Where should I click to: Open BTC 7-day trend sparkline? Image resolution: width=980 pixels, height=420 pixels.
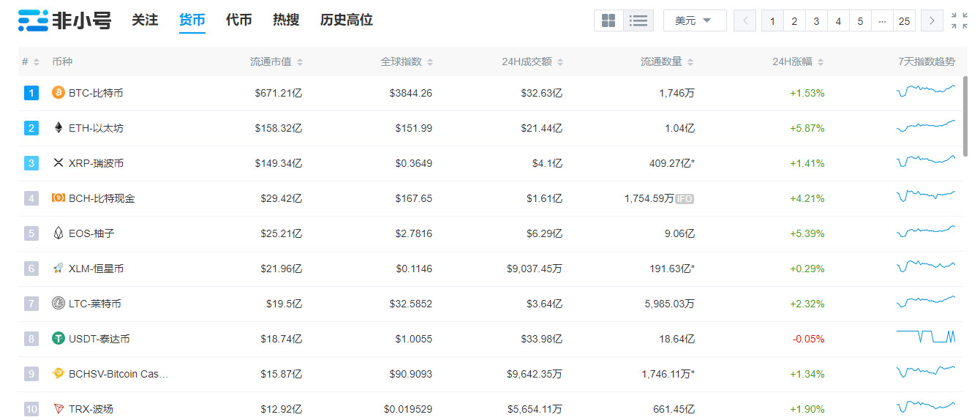926,91
